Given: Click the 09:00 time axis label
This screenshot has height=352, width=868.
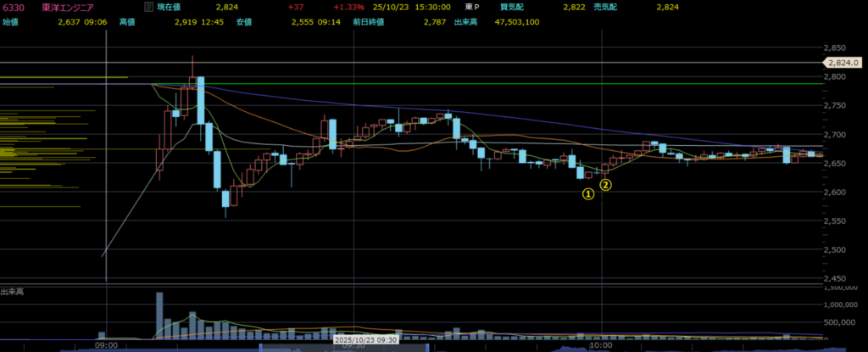Looking at the screenshot, I should pos(106,345).
